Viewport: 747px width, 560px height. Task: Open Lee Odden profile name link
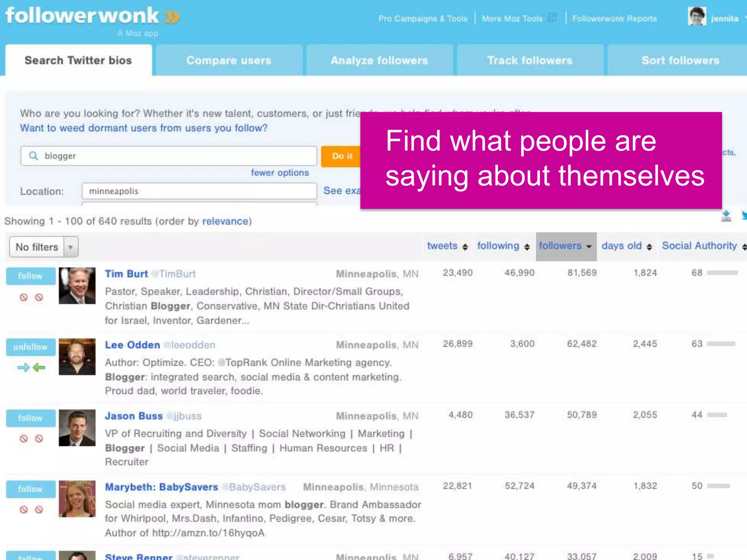[x=132, y=345]
